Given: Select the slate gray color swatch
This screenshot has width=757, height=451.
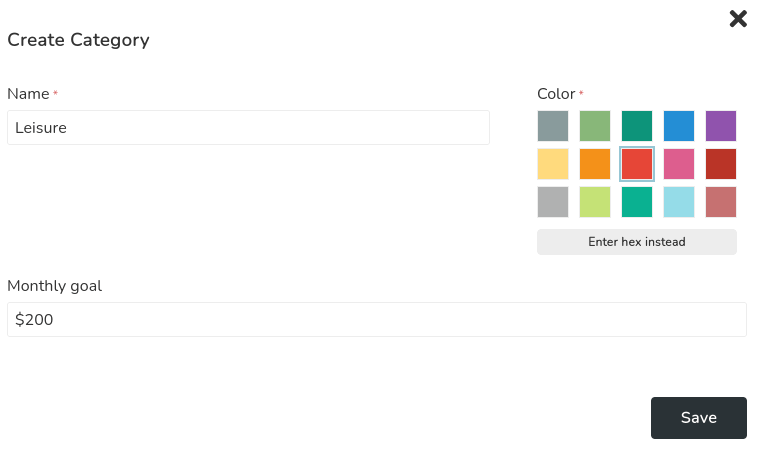Looking at the screenshot, I should point(553,126).
